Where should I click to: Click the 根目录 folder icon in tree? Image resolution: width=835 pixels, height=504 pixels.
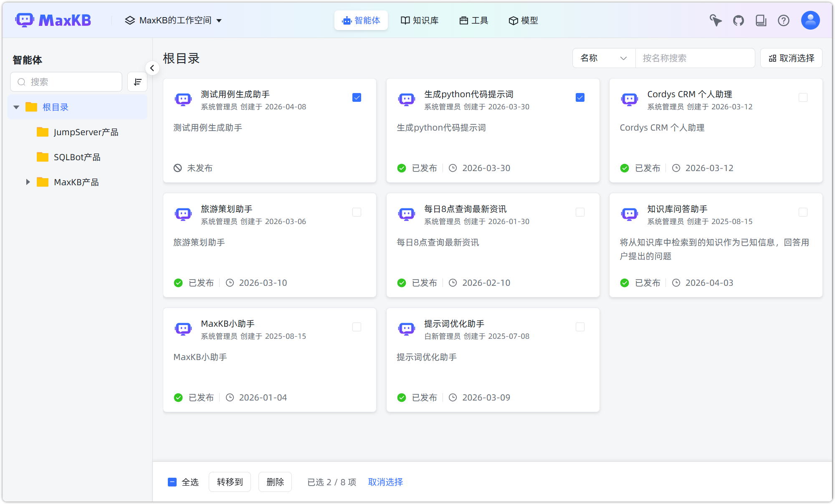(31, 107)
